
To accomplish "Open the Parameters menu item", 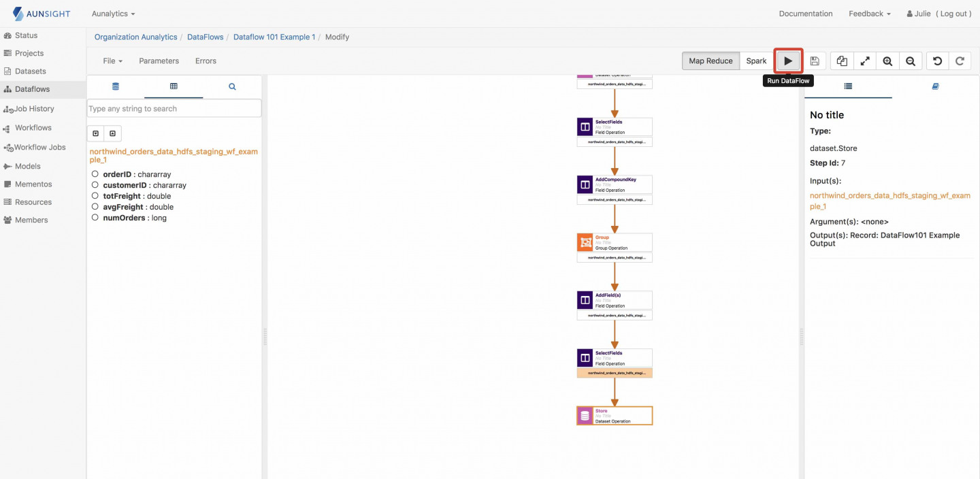I will 159,61.
